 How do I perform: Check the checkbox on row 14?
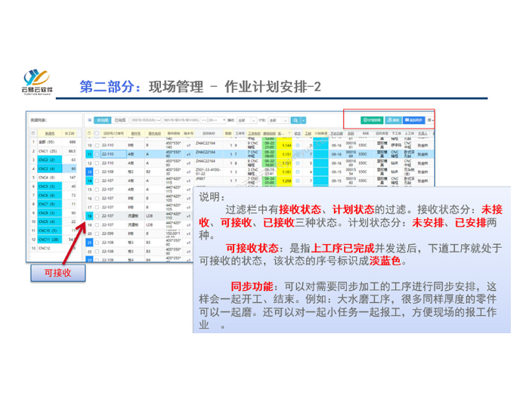coord(97,181)
